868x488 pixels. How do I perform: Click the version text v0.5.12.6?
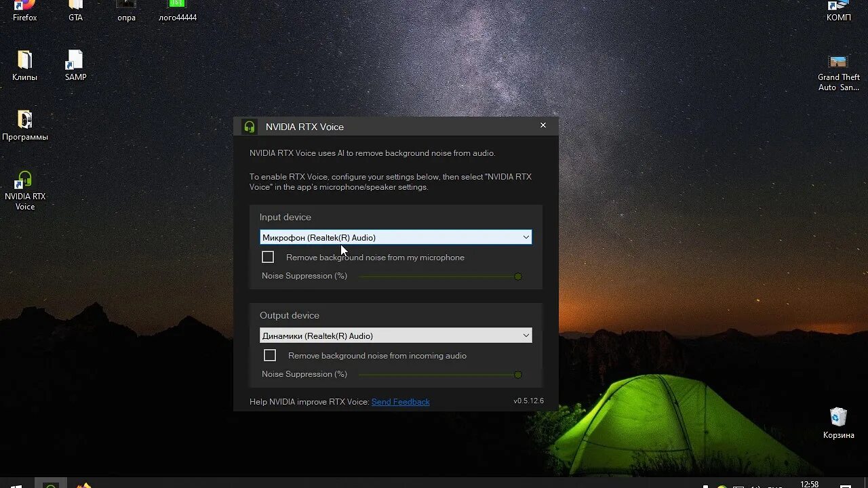528,401
